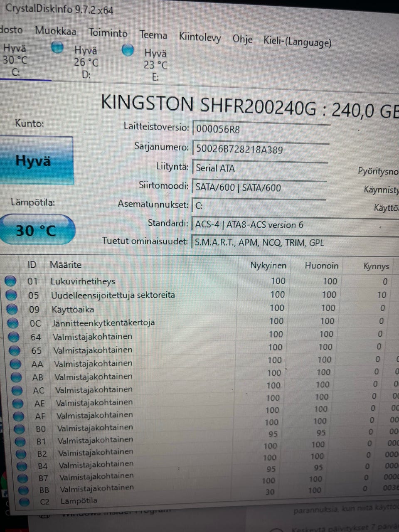This screenshot has height=532, width=399.
Task: Select the C: drive tab at 30 °C
Action: click(15, 60)
